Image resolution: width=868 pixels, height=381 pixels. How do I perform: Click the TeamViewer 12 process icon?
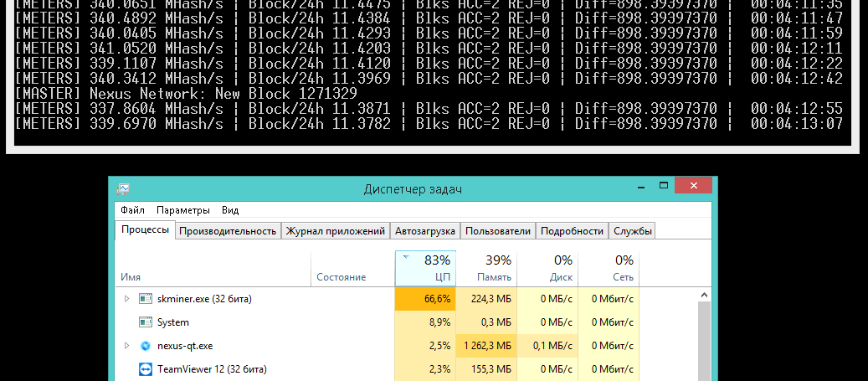pos(146,368)
